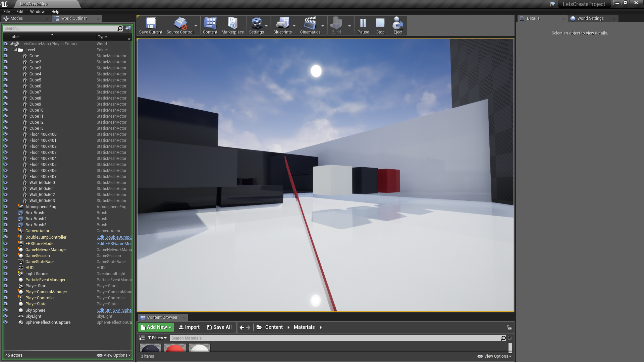Switch to the Details tab

pos(542,18)
